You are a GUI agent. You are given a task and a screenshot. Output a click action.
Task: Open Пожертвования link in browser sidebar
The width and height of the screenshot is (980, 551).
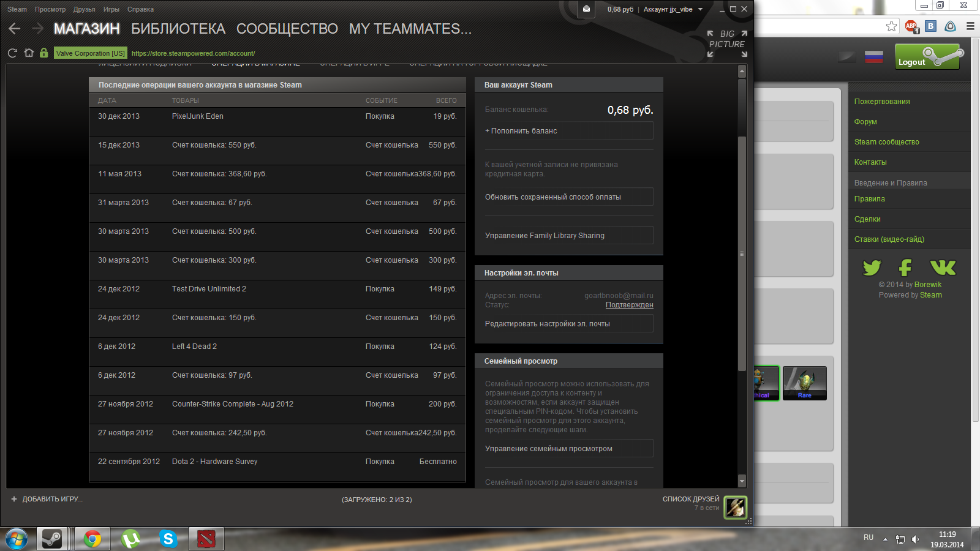(x=882, y=102)
